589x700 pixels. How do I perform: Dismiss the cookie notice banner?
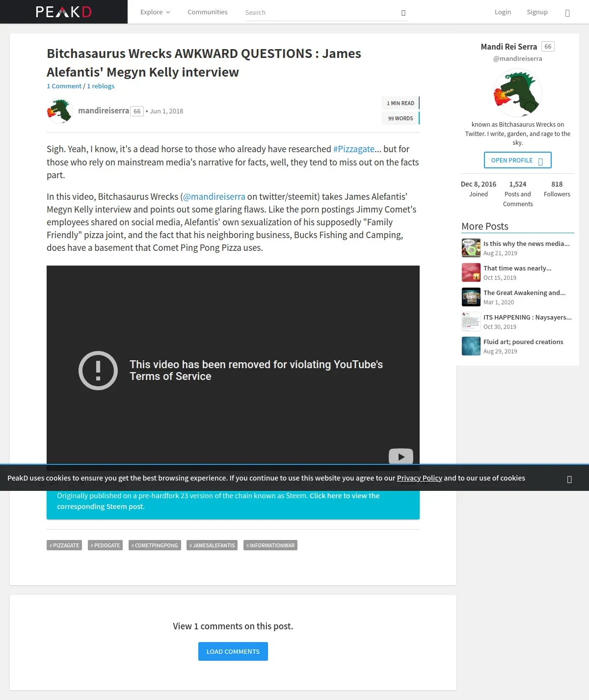569,479
